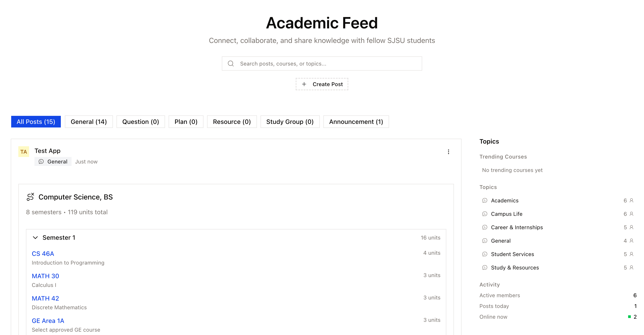
Task: Click the speech bubble icon beside Academics topic
Action: (485, 200)
